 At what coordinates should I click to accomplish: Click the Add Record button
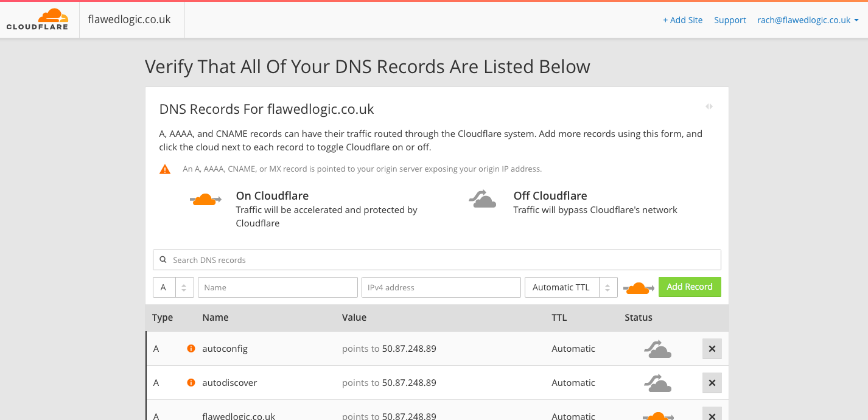[690, 287]
